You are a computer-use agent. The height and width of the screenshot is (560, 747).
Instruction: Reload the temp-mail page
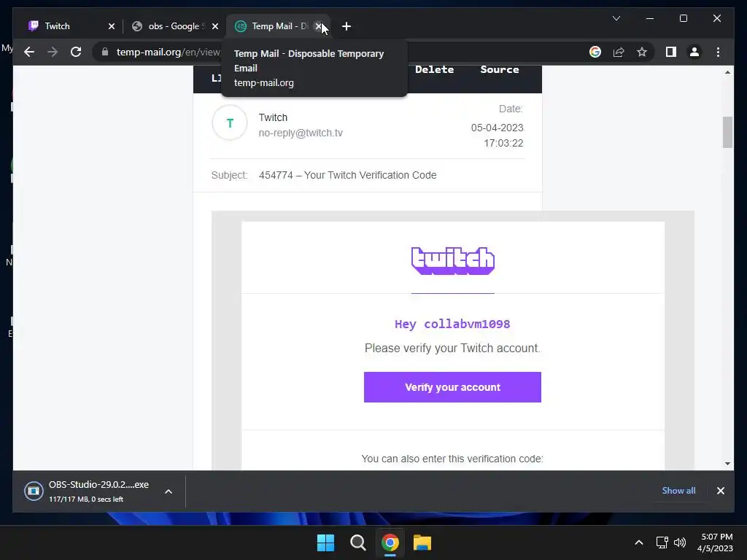click(76, 52)
